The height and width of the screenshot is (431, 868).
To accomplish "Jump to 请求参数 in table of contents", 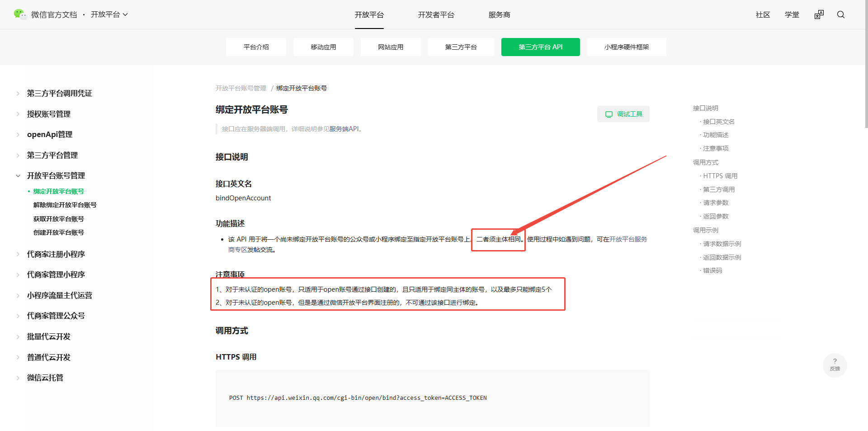I will 716,203.
